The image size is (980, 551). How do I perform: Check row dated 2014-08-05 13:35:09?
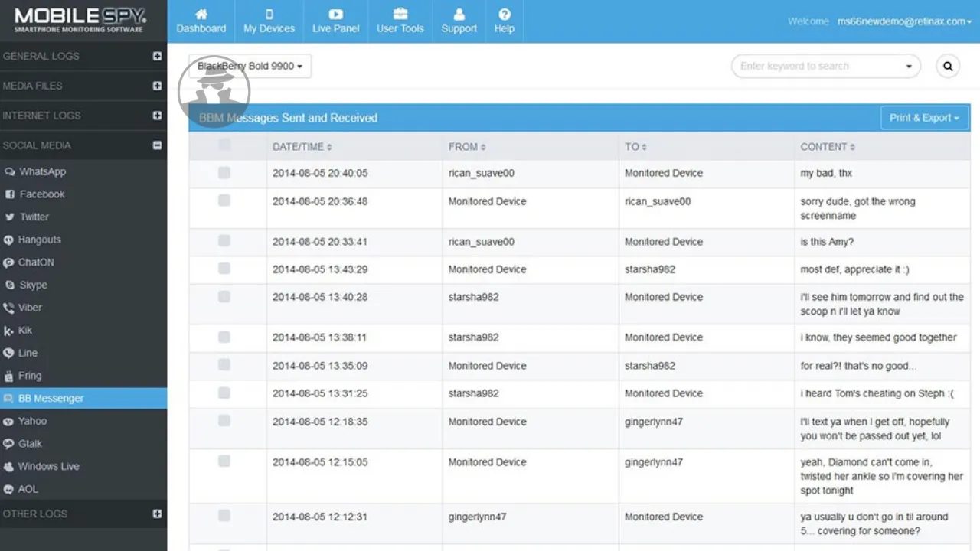224,365
